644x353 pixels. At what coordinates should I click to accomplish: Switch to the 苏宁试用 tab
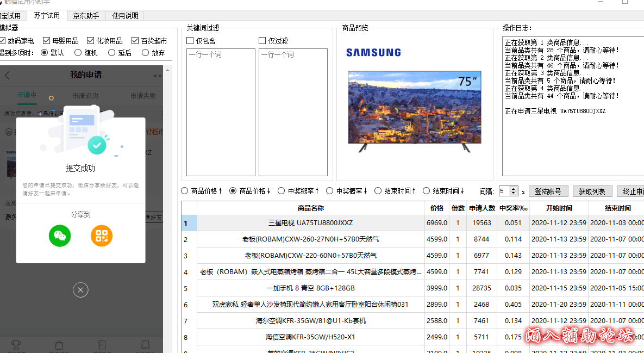coord(46,16)
